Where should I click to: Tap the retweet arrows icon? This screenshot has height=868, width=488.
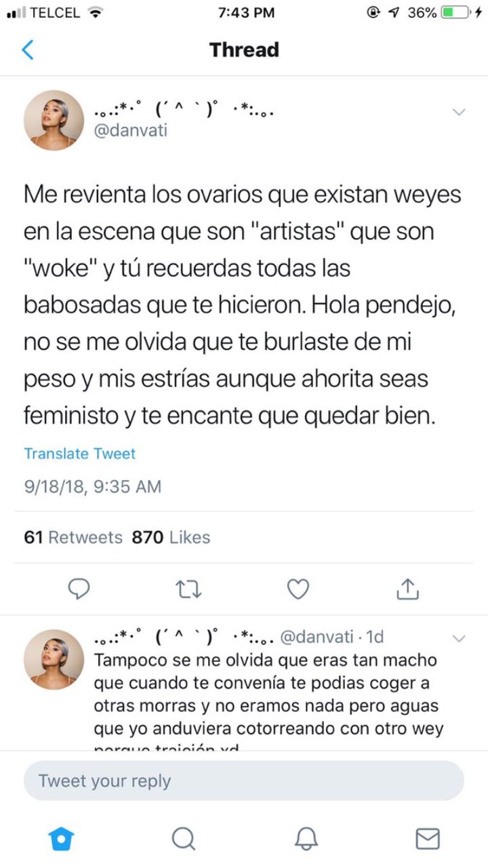188,589
